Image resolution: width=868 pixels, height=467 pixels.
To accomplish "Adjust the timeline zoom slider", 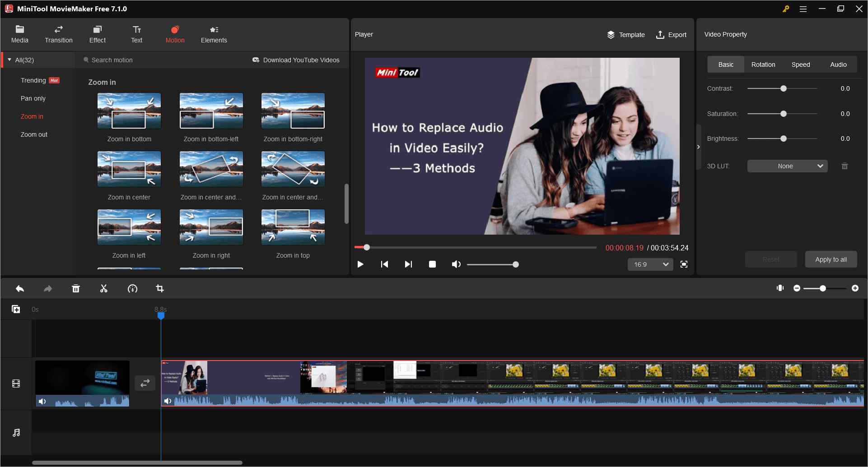I will [x=825, y=288].
